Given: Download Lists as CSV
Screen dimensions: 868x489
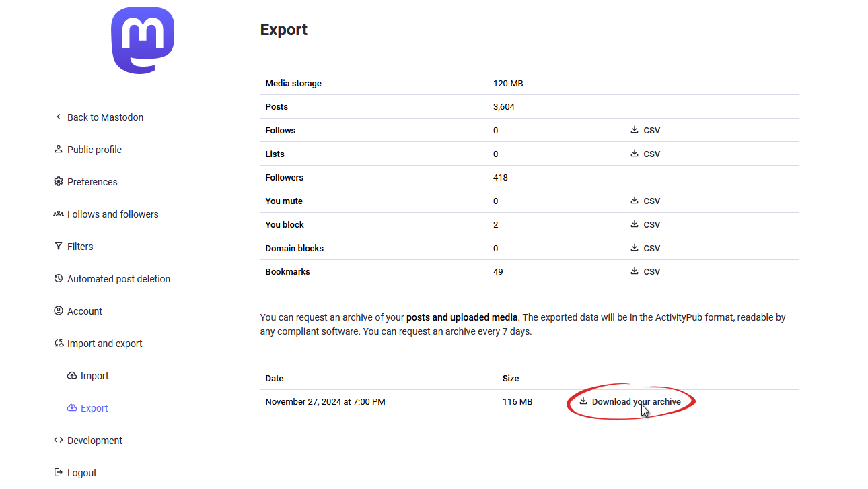Looking at the screenshot, I should pyautogui.click(x=645, y=154).
